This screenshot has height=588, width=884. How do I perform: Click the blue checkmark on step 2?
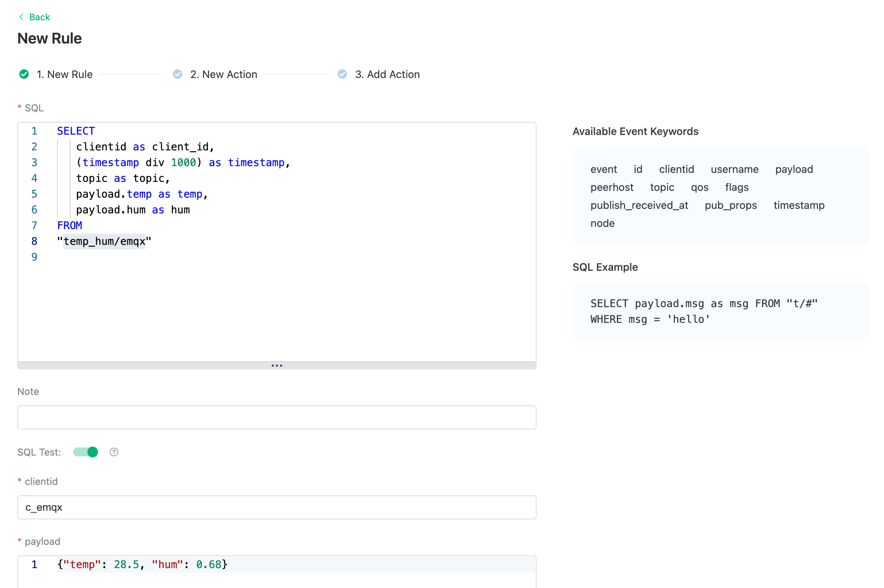(178, 74)
